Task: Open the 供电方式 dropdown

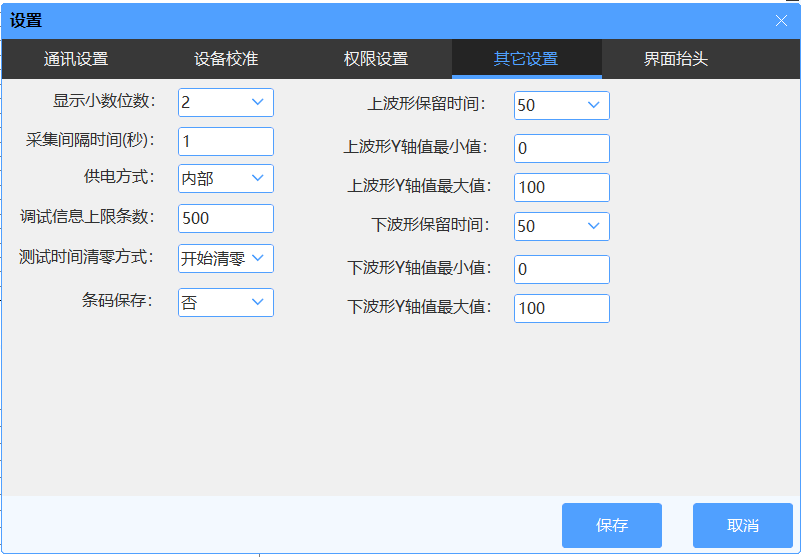Action: [226, 179]
